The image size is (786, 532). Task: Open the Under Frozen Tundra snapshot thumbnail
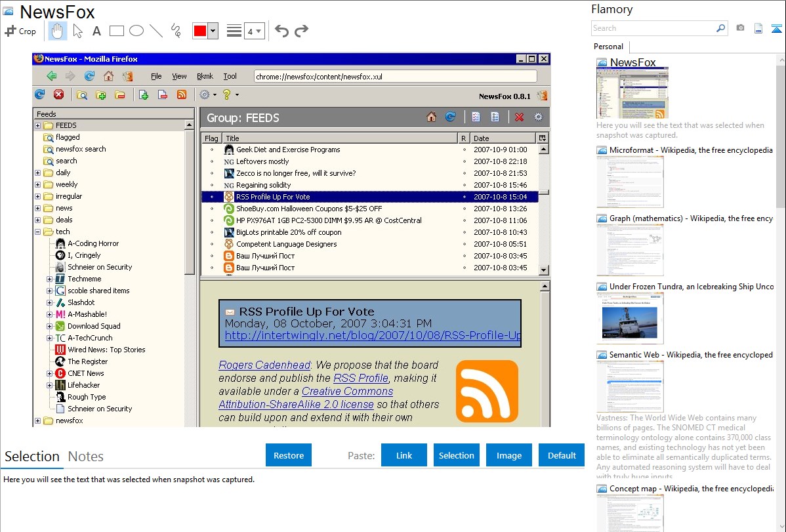(630, 318)
